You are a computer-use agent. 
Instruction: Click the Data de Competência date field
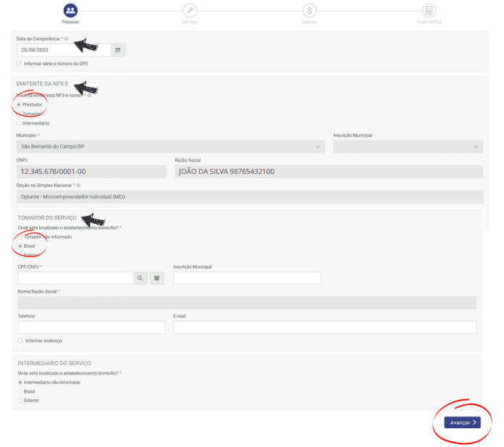click(x=64, y=50)
